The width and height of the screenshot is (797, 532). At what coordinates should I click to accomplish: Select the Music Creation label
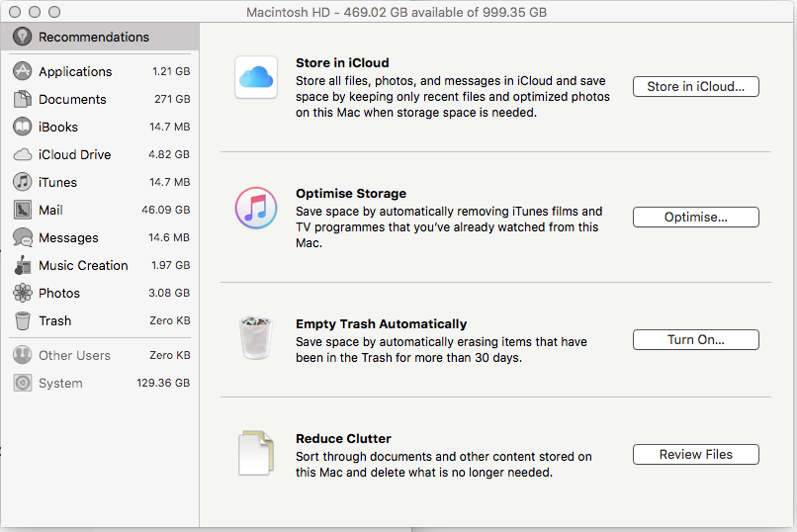(x=83, y=265)
